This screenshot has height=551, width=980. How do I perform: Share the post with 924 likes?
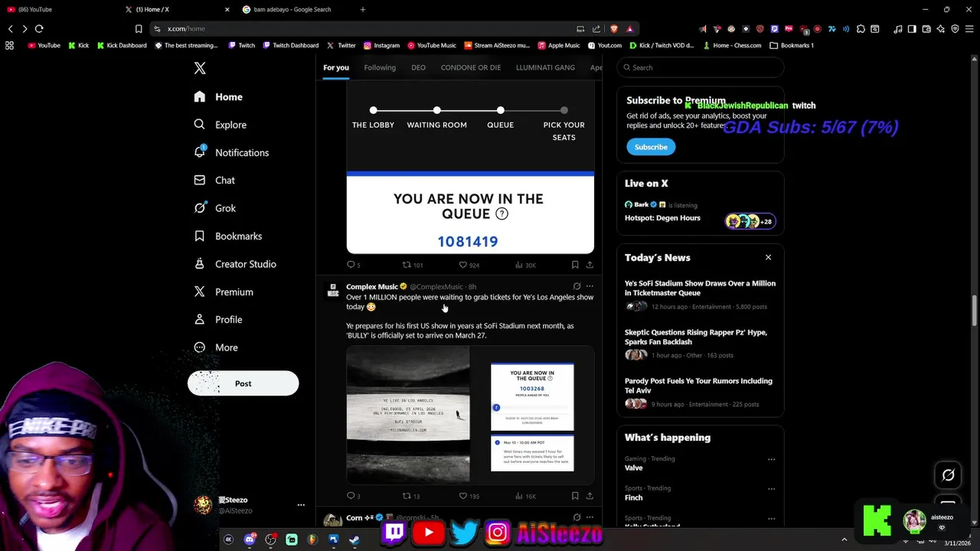pos(590,265)
